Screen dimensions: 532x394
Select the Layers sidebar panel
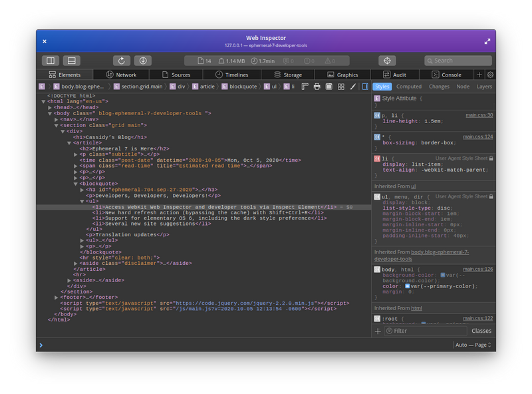(484, 87)
